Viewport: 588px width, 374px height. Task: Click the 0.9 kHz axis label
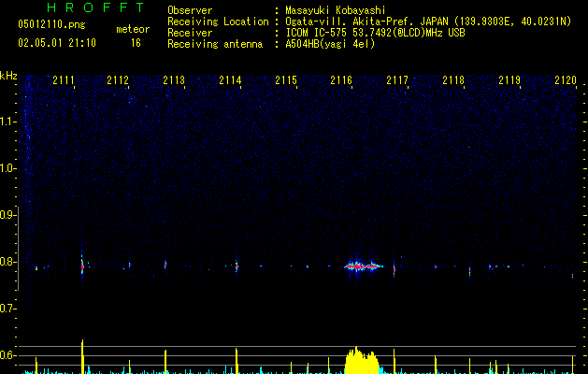coord(7,215)
